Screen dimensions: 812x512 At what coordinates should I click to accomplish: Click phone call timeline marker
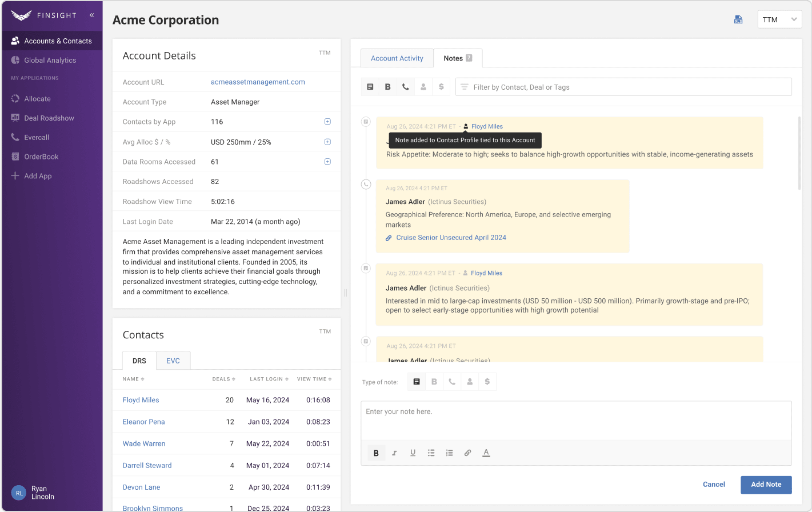click(366, 184)
